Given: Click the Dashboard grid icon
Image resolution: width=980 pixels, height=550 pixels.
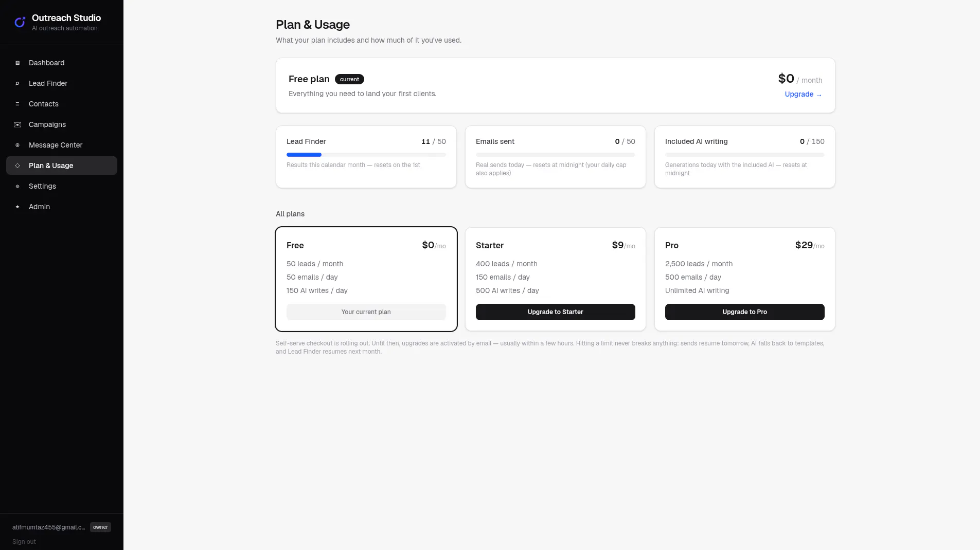Looking at the screenshot, I should point(17,63).
